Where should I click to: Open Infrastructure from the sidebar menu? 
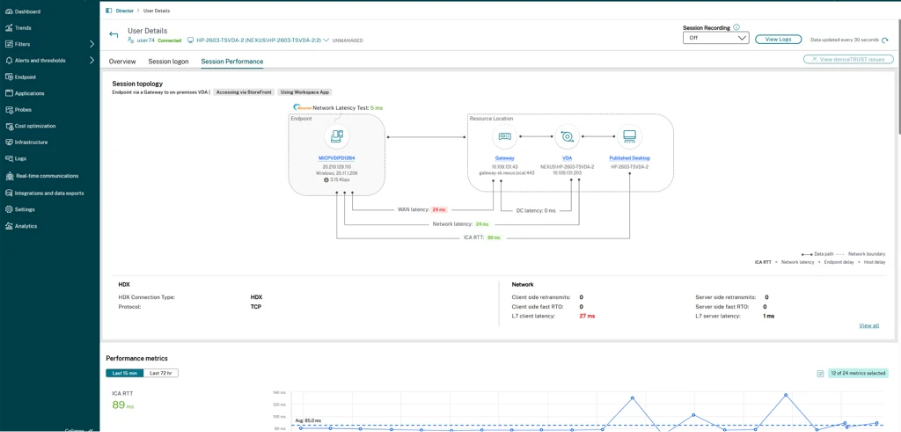(x=31, y=142)
